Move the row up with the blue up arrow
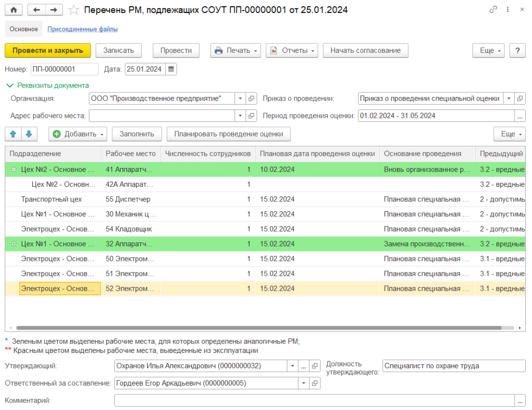Screen dimensions: 532x410 tap(14, 134)
